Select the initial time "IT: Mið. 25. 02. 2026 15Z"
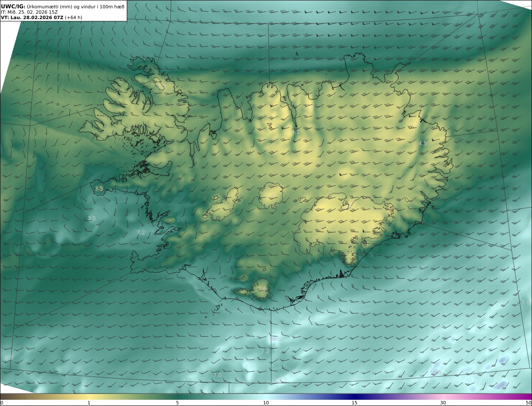Viewport: 532px width, 406px height. click(x=29, y=12)
